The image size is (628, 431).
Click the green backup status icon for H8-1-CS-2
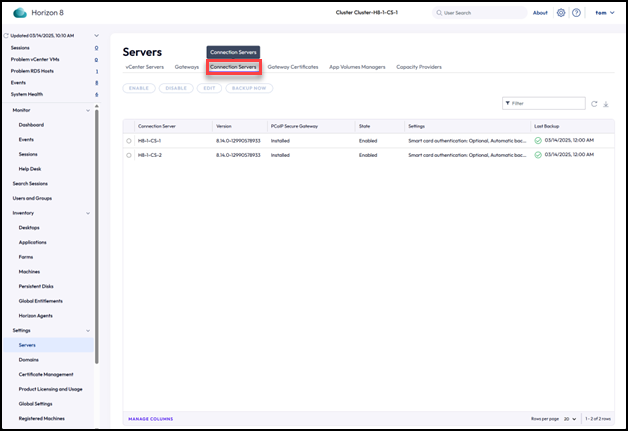[x=538, y=156]
